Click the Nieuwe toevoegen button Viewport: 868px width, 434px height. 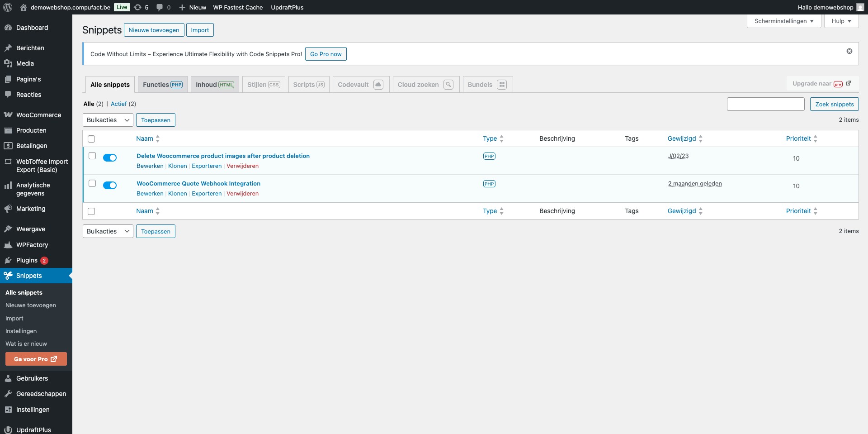pos(154,30)
